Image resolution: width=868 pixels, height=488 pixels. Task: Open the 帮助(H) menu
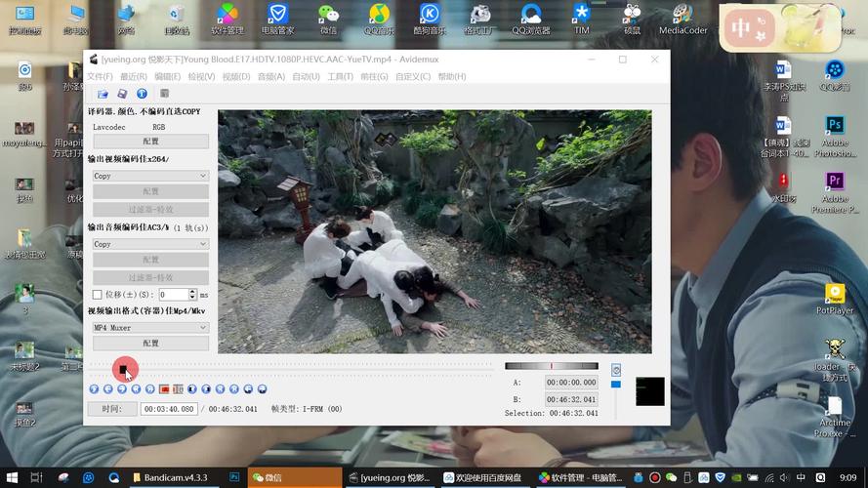(x=452, y=76)
